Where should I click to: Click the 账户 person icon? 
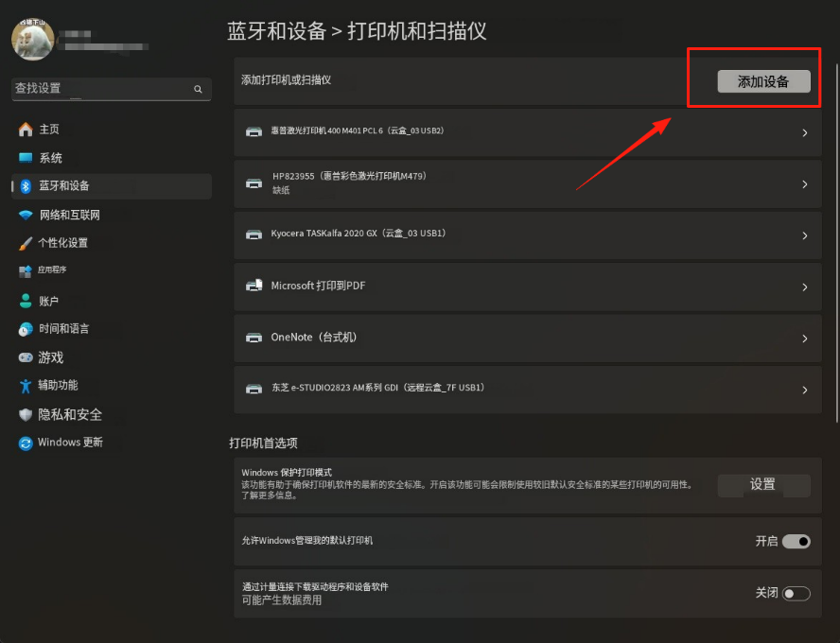(x=26, y=301)
